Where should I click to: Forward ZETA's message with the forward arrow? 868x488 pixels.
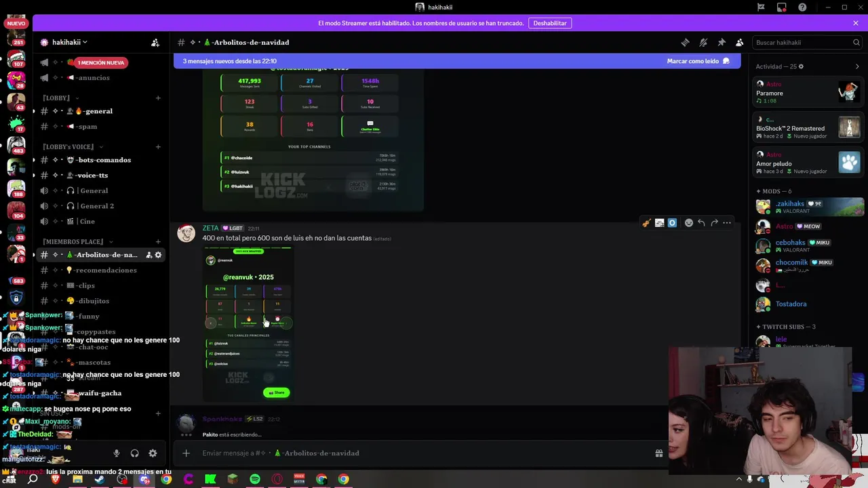point(714,223)
